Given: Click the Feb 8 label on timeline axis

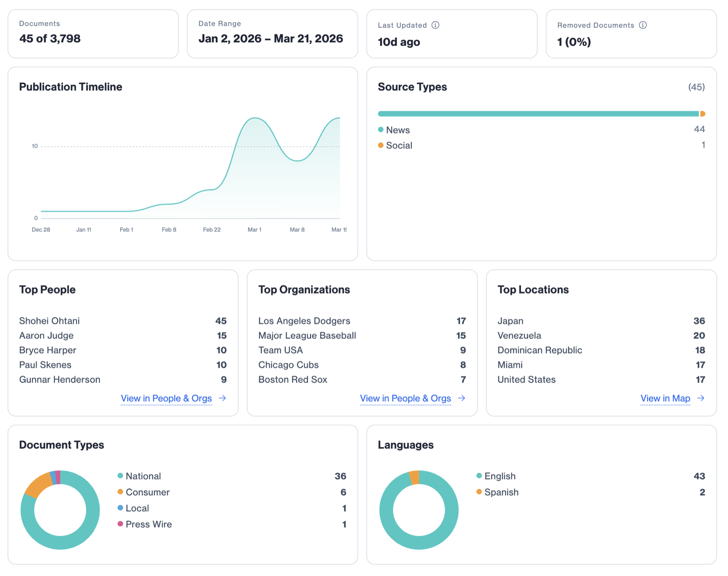Looking at the screenshot, I should pos(169,230).
